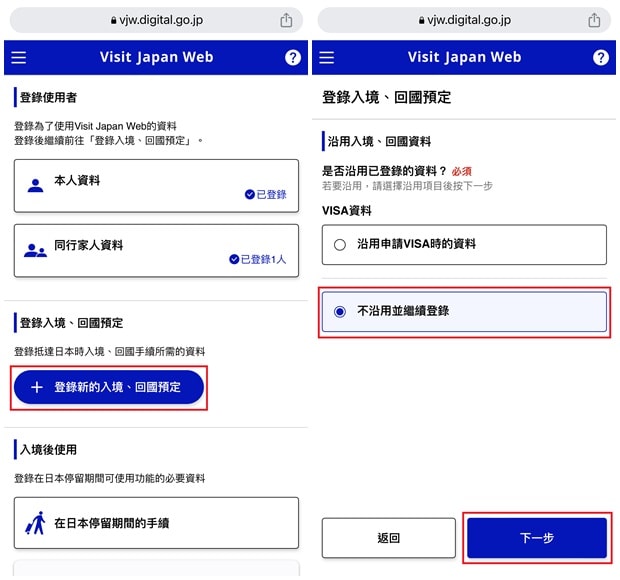Screen dimensions: 620x580
Task: Tap right screen address bar vjw.digital.go.jp
Action: (x=464, y=20)
